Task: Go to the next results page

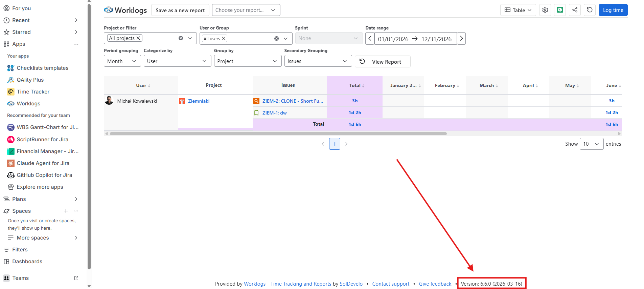Action: tap(346, 144)
